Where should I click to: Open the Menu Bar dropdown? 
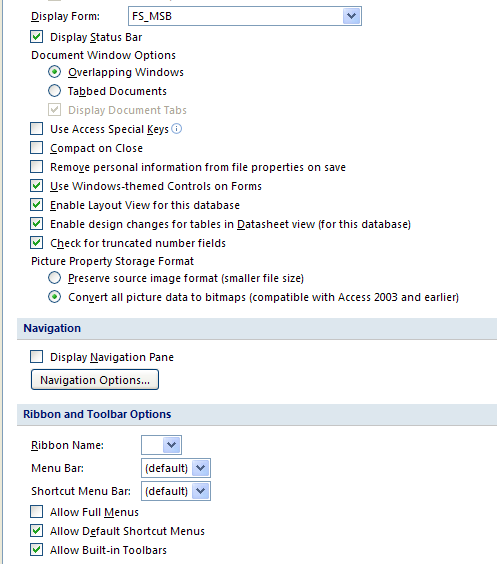[201, 468]
